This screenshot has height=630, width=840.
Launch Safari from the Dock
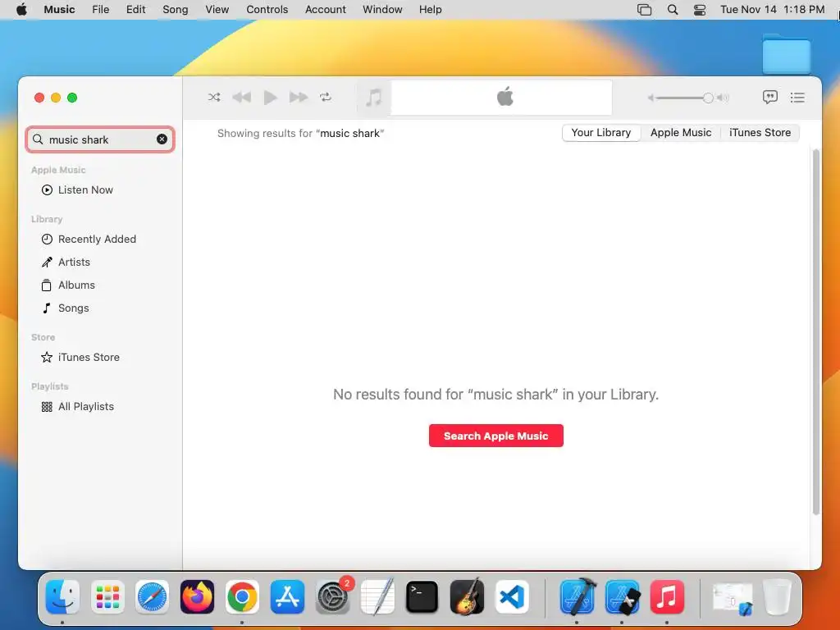point(152,597)
